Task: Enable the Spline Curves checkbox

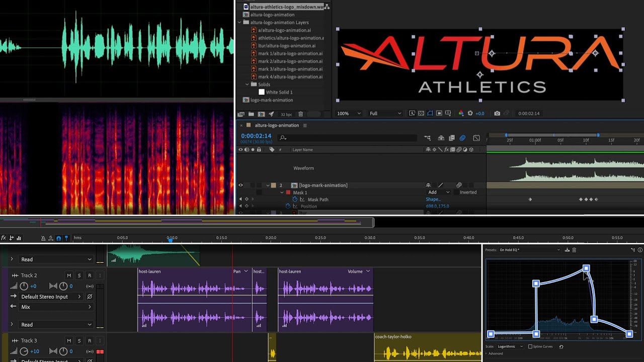Action: (530, 346)
